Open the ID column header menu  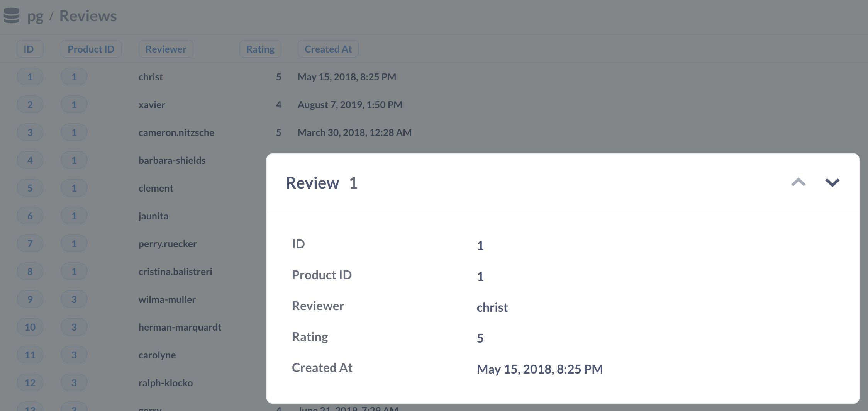pos(30,49)
